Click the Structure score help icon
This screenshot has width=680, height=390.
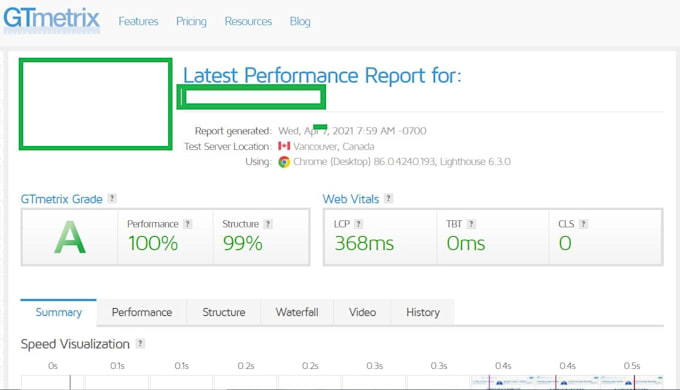tap(268, 224)
